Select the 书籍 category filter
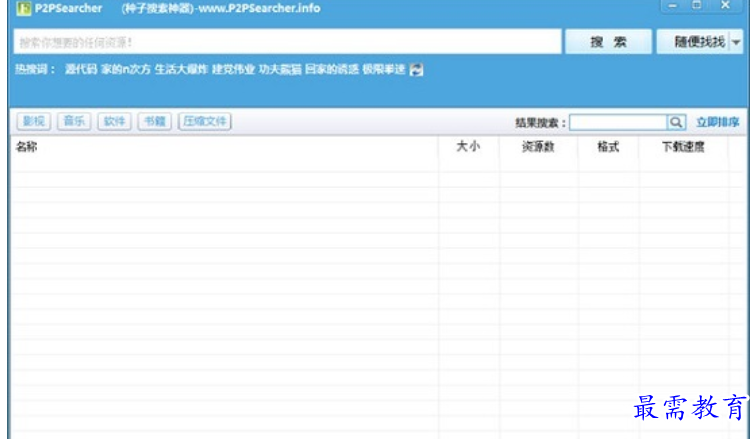Screen dimensions: 755x439 [155, 121]
